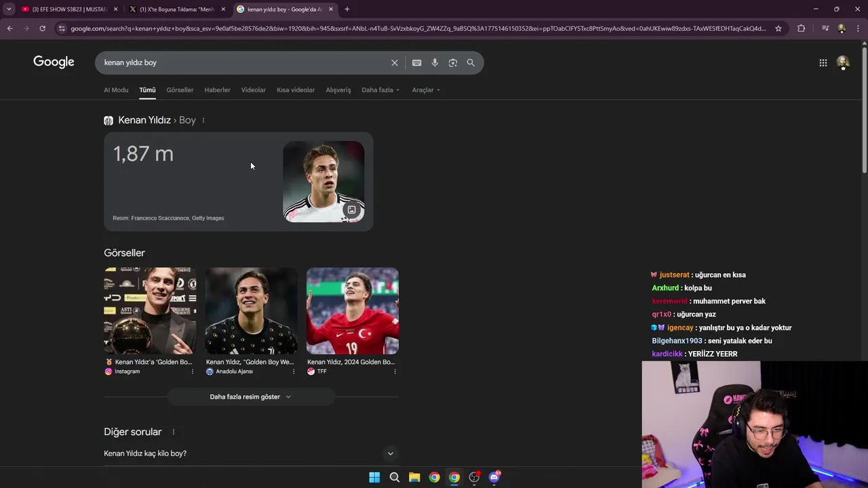Click the Kenan Yıldız knowledge panel link

[144, 120]
